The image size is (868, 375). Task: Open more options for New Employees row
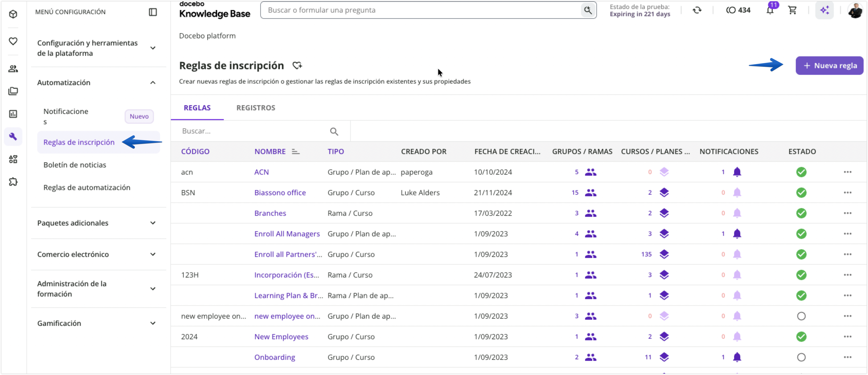point(847,337)
